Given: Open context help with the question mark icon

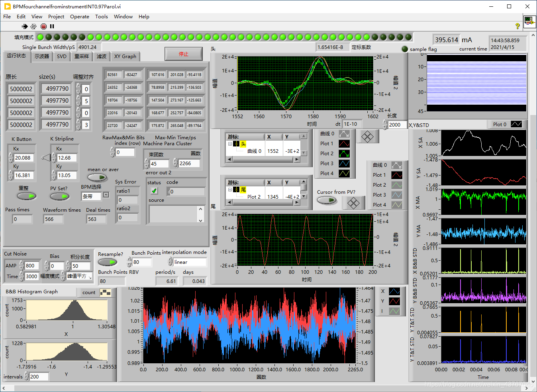Looking at the screenshot, I should [x=517, y=26].
